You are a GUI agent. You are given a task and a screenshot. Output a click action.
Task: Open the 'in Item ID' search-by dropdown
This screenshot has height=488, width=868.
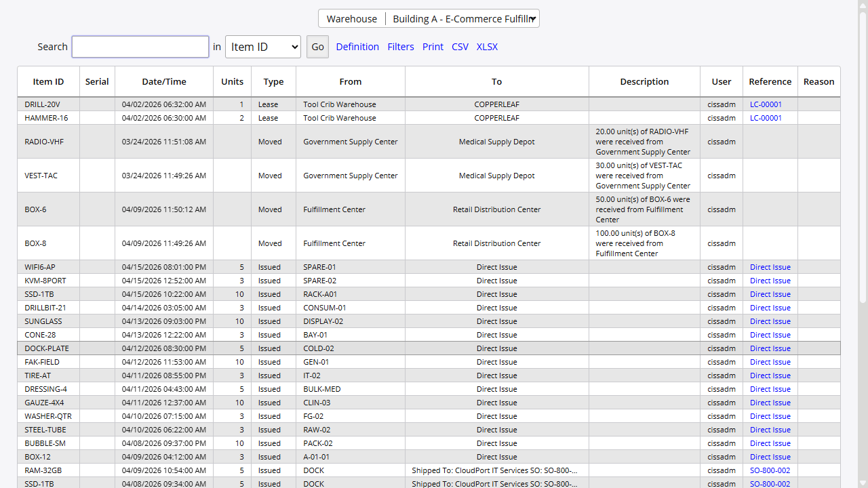click(x=263, y=47)
